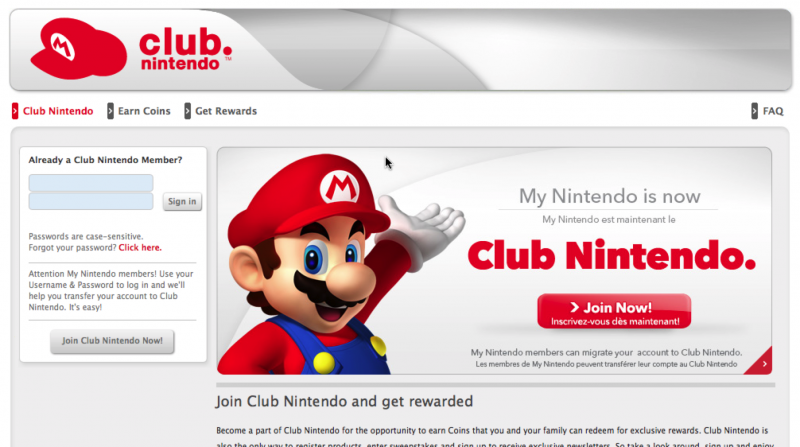800x447 pixels.
Task: Click the Sign in button
Action: pyautogui.click(x=182, y=201)
